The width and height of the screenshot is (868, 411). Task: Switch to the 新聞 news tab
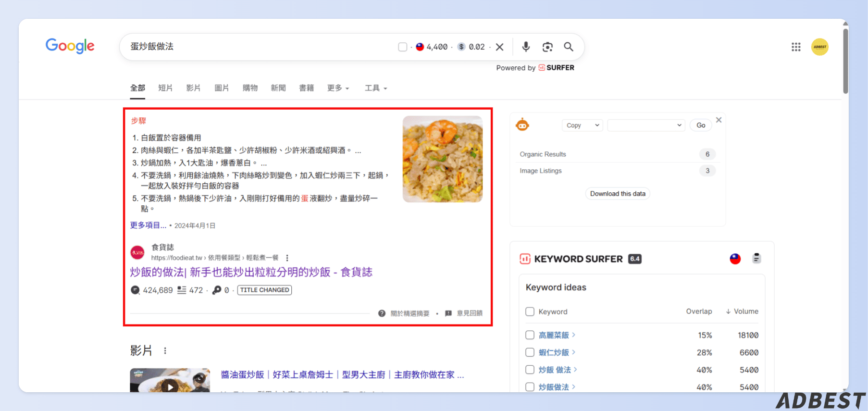278,88
